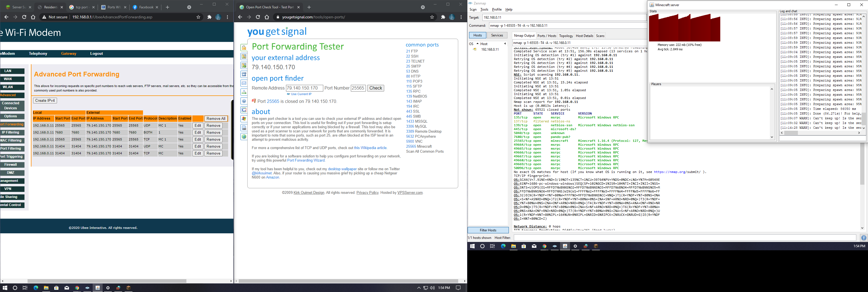Show hidden system tray icons

(419, 288)
